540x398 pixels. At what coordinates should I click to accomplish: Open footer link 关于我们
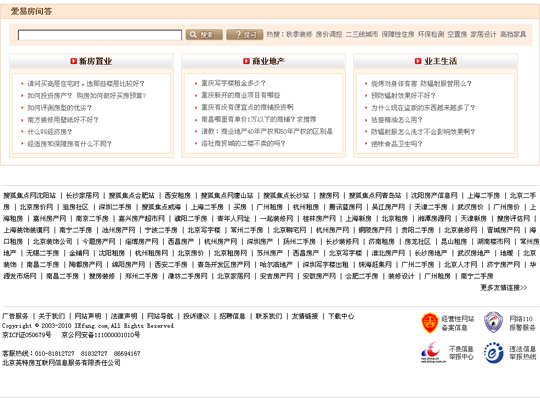point(52,316)
